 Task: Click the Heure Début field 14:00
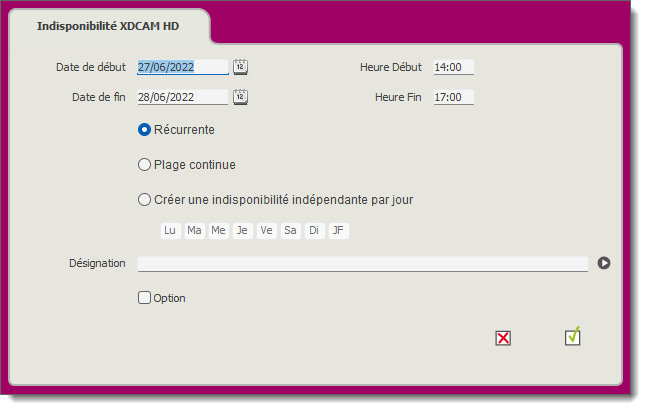[454, 67]
